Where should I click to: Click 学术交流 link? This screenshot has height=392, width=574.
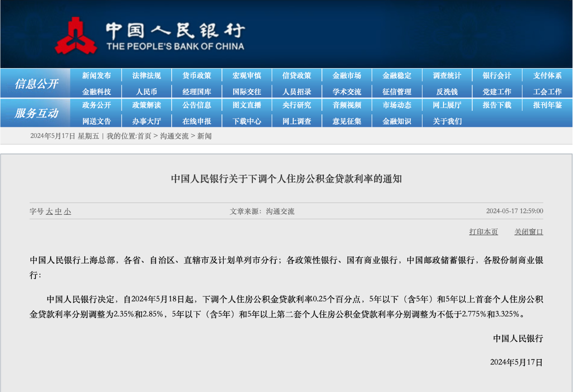pos(347,92)
